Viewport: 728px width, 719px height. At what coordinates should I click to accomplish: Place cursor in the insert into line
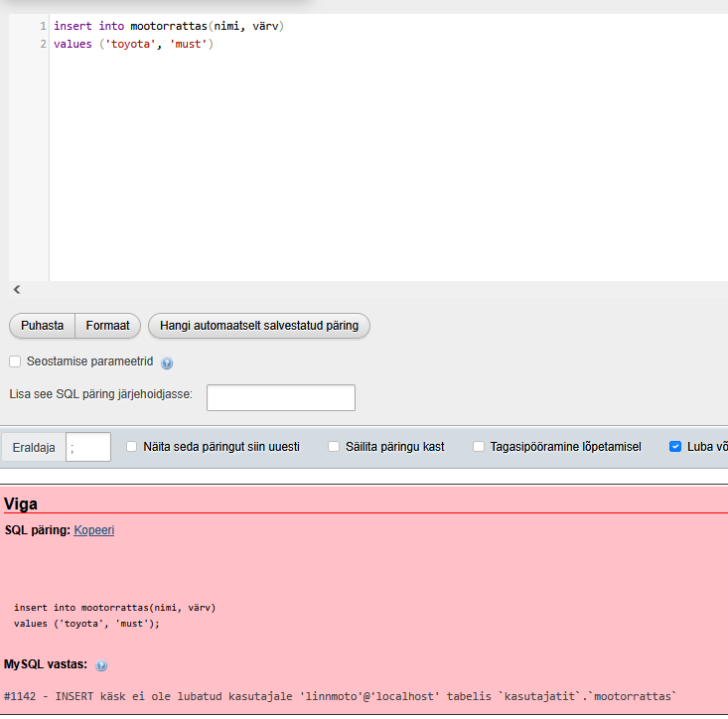[169, 26]
